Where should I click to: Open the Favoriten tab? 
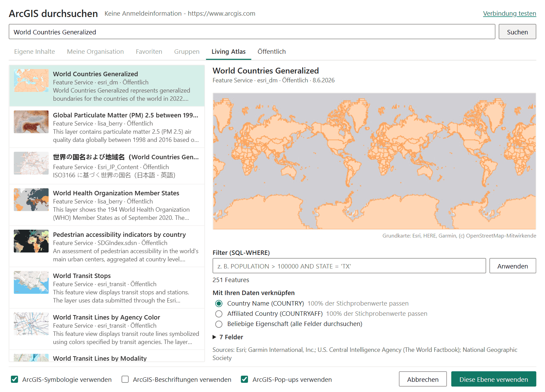pyautogui.click(x=149, y=51)
